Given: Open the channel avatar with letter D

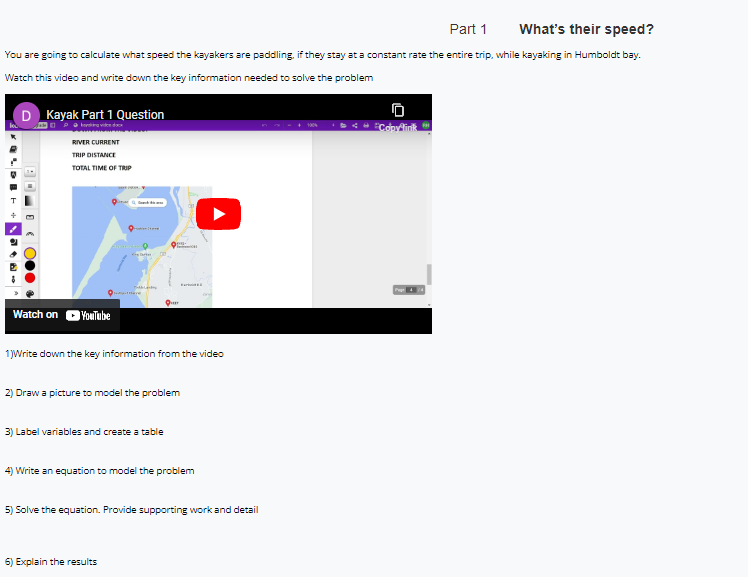Looking at the screenshot, I should coord(26,115).
